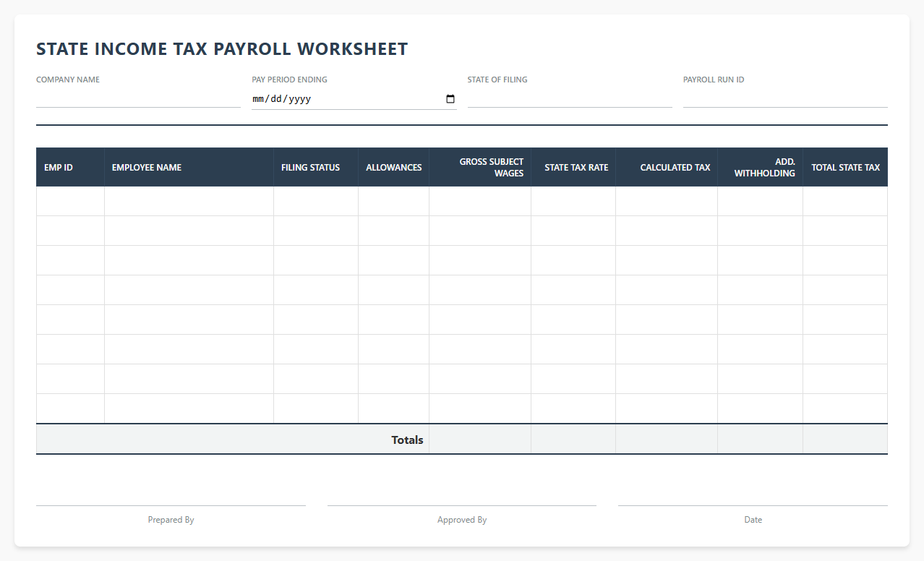Select the Totals cell under Add. Withholding

pos(760,439)
